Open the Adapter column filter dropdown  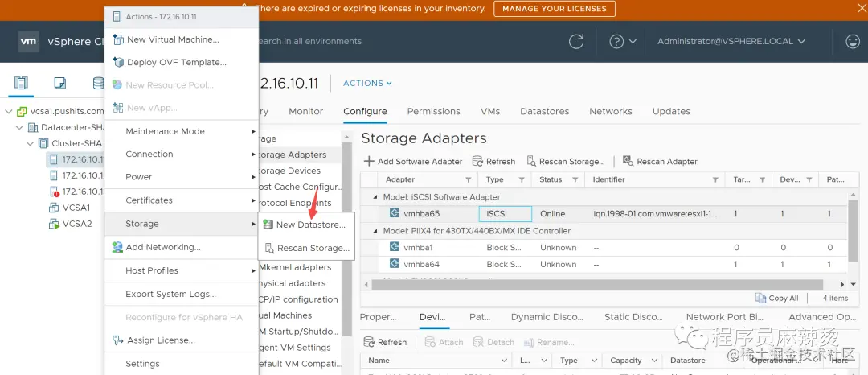pyautogui.click(x=469, y=180)
